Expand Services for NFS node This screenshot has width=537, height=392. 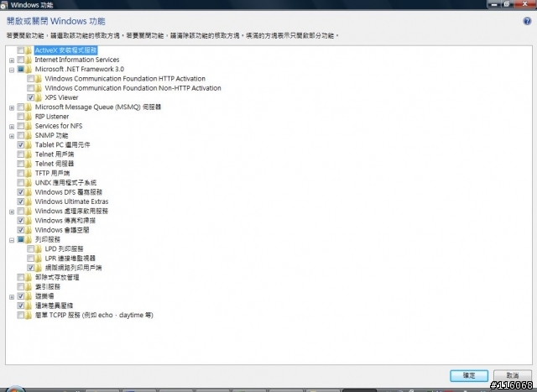point(12,127)
